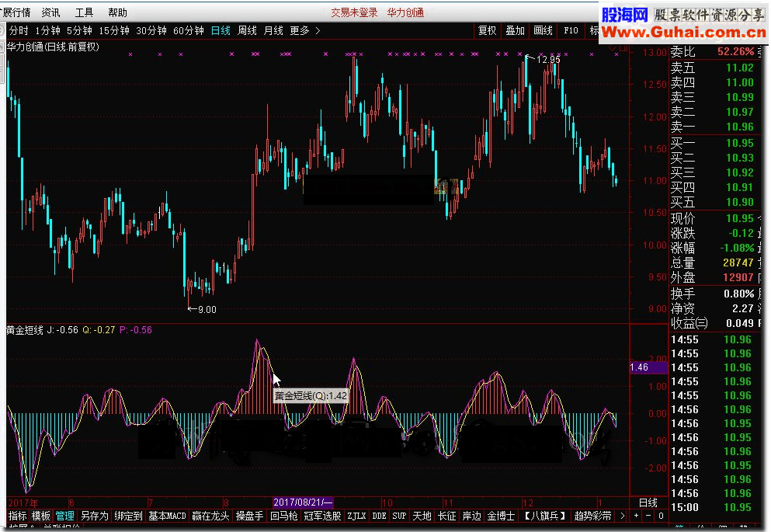Click the 委比 52.26% value
771x532 pixels.
tap(735, 51)
